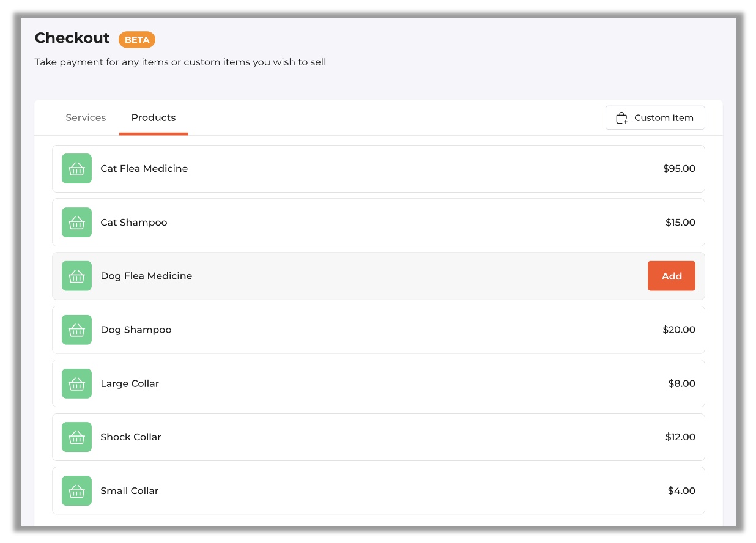756x543 pixels.
Task: Click the basket icon beside Large Collar
Action: [x=76, y=383]
